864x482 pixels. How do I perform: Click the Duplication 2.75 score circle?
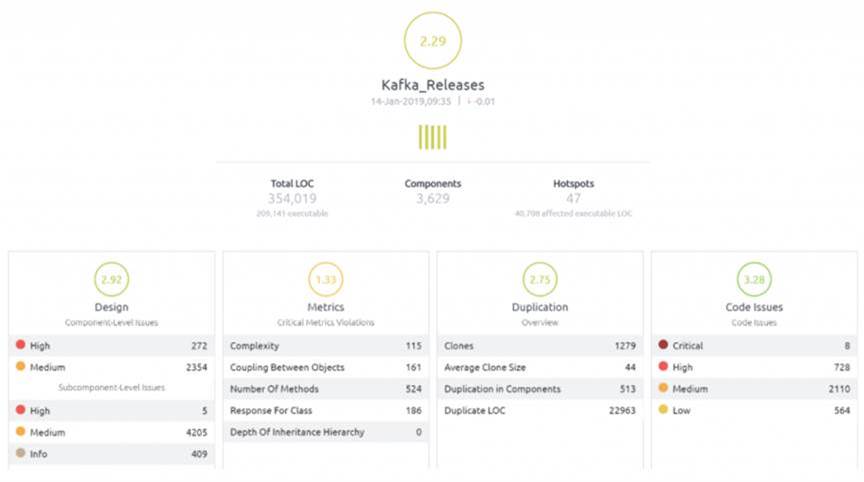pos(539,280)
